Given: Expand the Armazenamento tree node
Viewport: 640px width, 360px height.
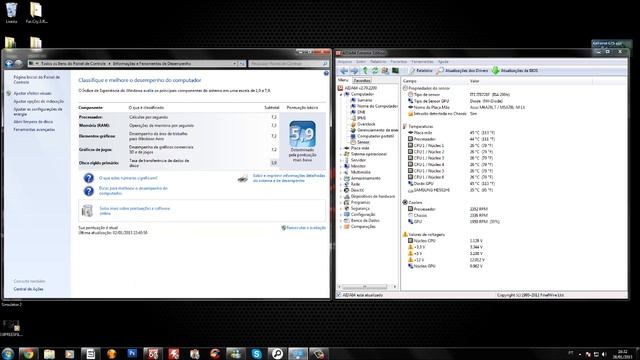Looking at the screenshot, I should pos(341,178).
